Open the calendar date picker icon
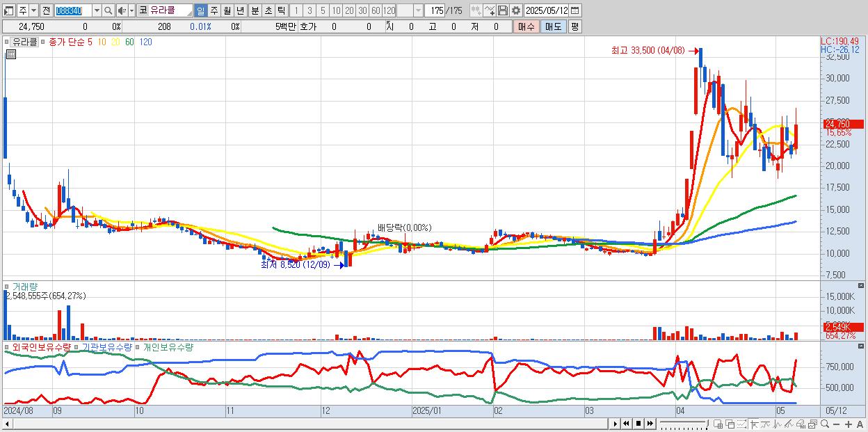868x432 pixels. pyautogui.click(x=574, y=10)
